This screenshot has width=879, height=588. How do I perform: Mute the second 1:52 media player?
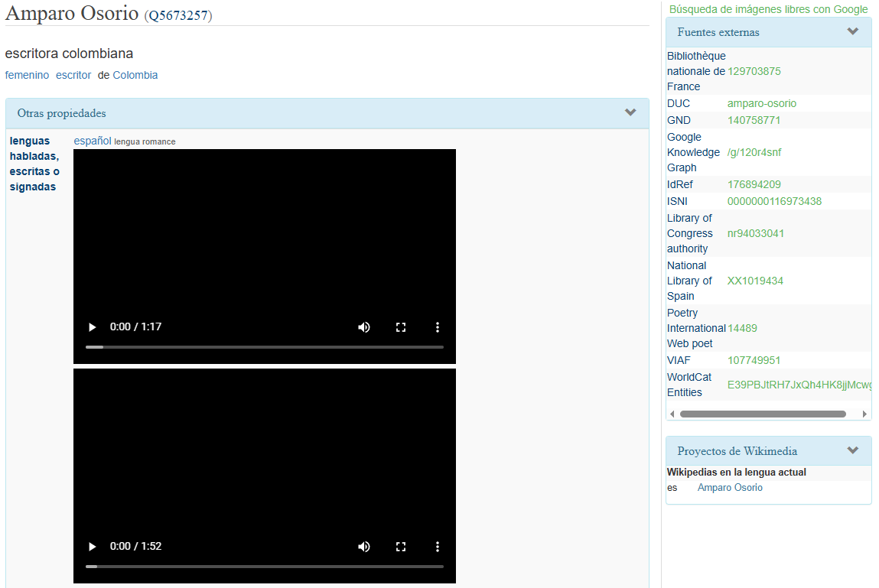364,547
